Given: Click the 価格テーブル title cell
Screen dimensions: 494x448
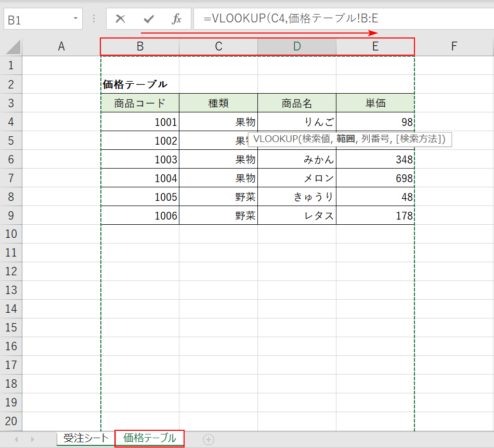Looking at the screenshot, I should pyautogui.click(x=140, y=84).
